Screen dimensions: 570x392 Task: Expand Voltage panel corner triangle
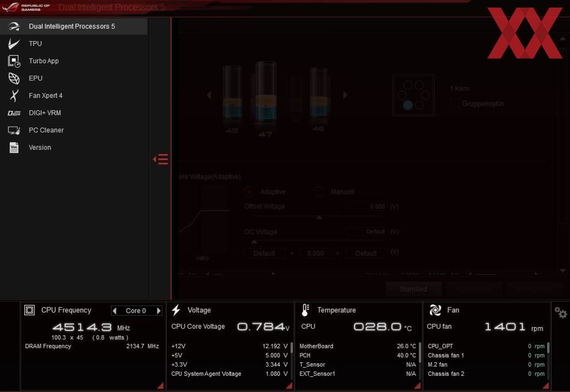pos(289,385)
